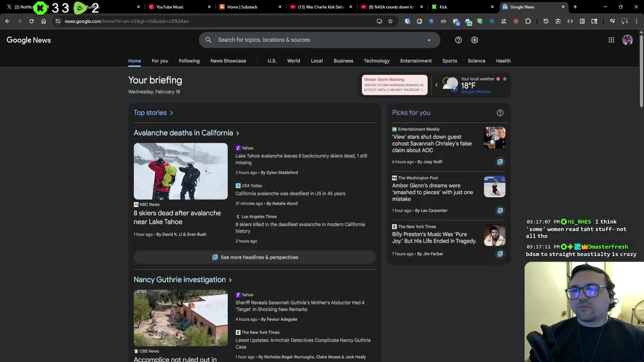Image resolution: width=644 pixels, height=362 pixels.
Task: Click the install app icon in address bar
Action: click(379, 21)
